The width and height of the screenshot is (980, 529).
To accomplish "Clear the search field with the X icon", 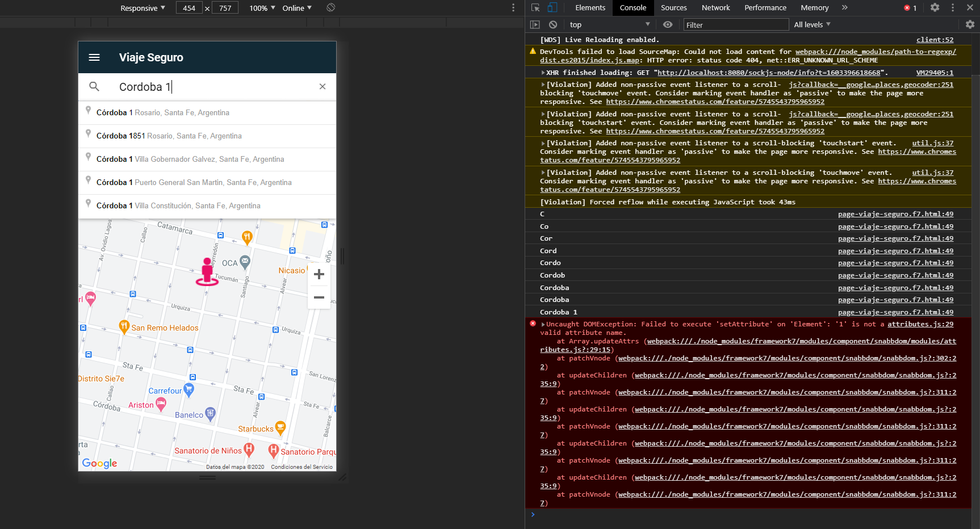I will (323, 87).
